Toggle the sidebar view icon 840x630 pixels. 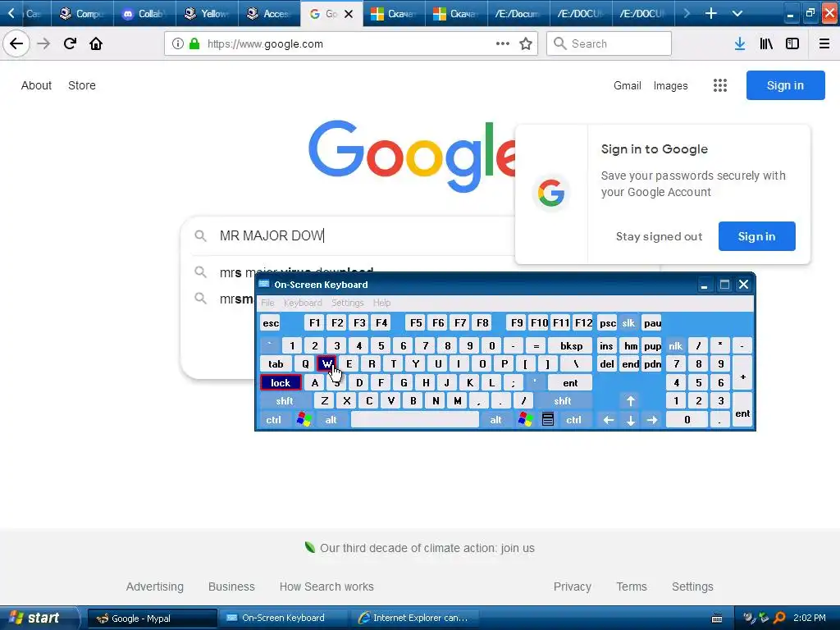click(x=792, y=44)
